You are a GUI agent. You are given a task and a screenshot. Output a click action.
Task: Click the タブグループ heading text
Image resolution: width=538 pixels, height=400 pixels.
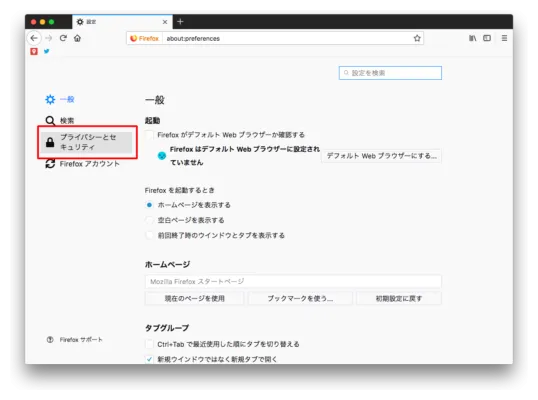click(x=167, y=328)
